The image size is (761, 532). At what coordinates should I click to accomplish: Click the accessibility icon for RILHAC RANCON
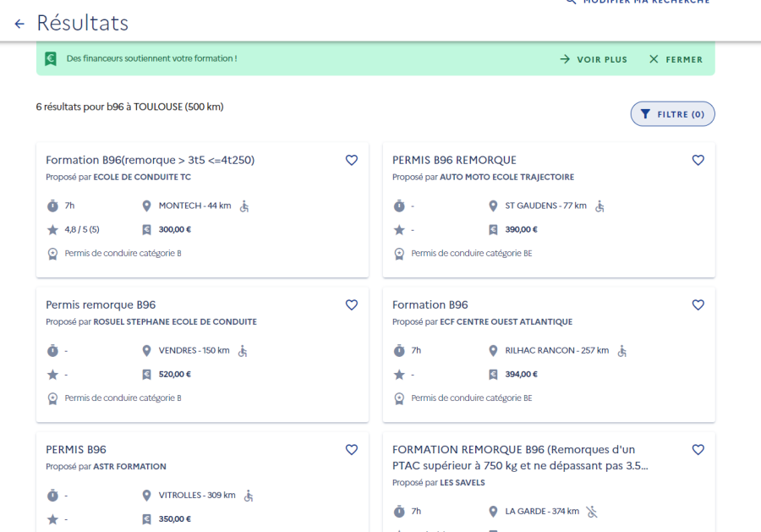click(622, 350)
